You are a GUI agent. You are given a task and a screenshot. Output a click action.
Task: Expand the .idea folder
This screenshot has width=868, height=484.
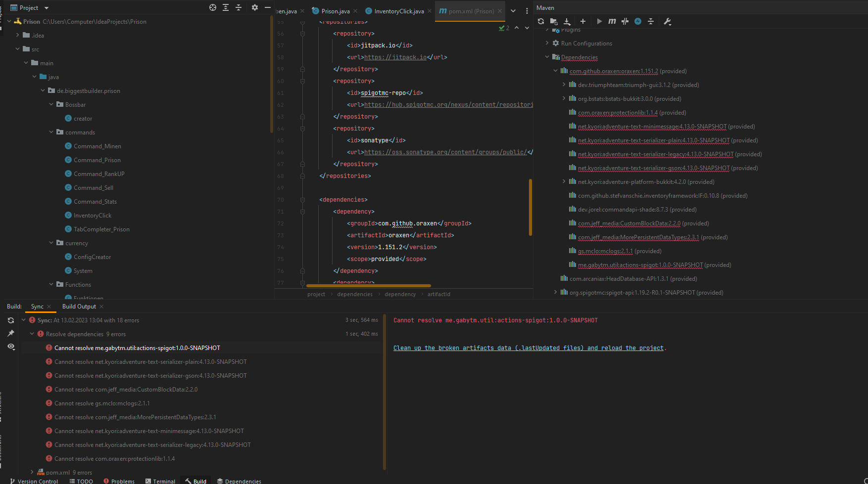point(18,35)
